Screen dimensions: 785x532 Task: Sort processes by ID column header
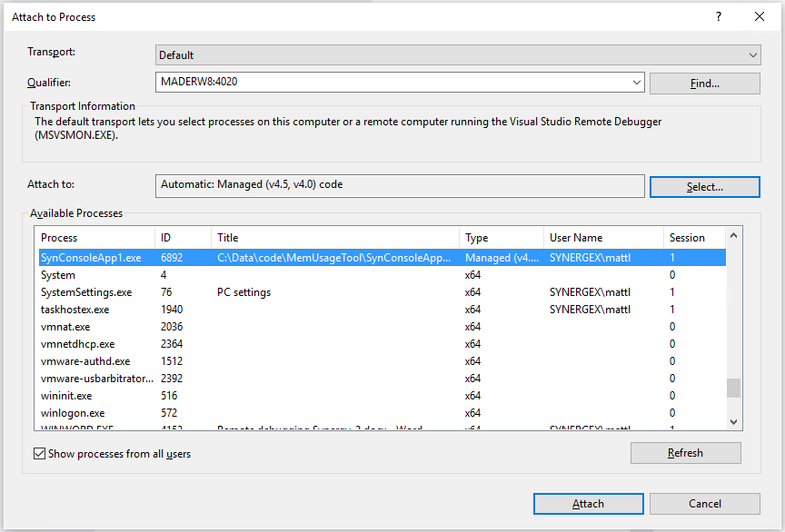182,238
